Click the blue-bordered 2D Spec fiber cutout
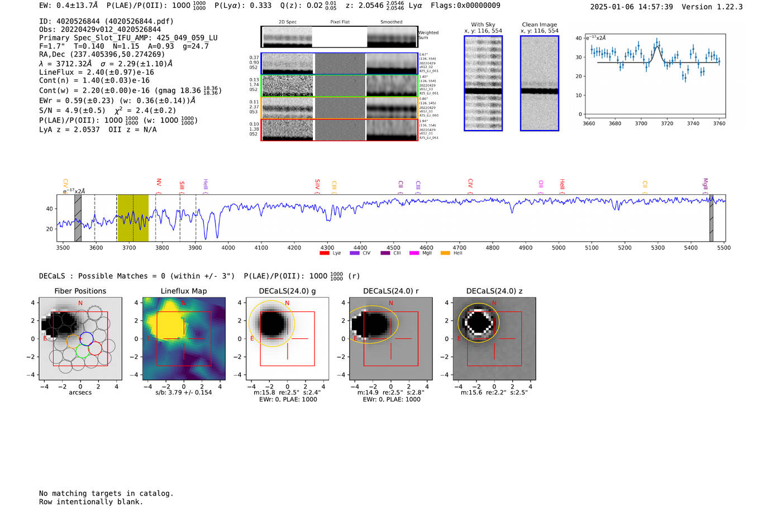Screen dimensions: 782x532 pos(288,64)
